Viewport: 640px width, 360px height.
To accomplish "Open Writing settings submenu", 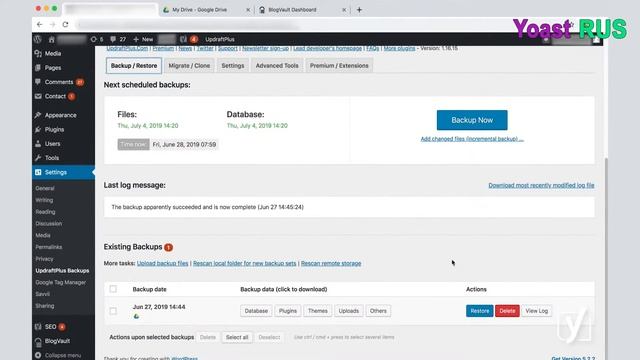I will pyautogui.click(x=44, y=200).
